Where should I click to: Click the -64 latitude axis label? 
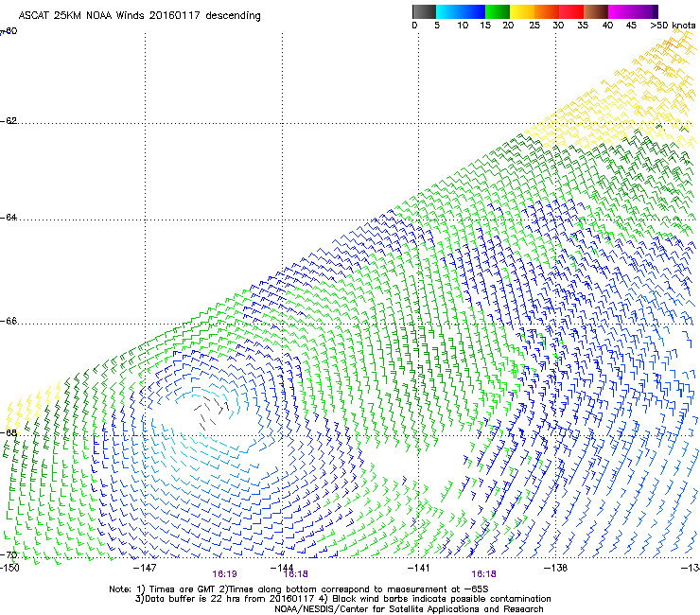[x=9, y=218]
